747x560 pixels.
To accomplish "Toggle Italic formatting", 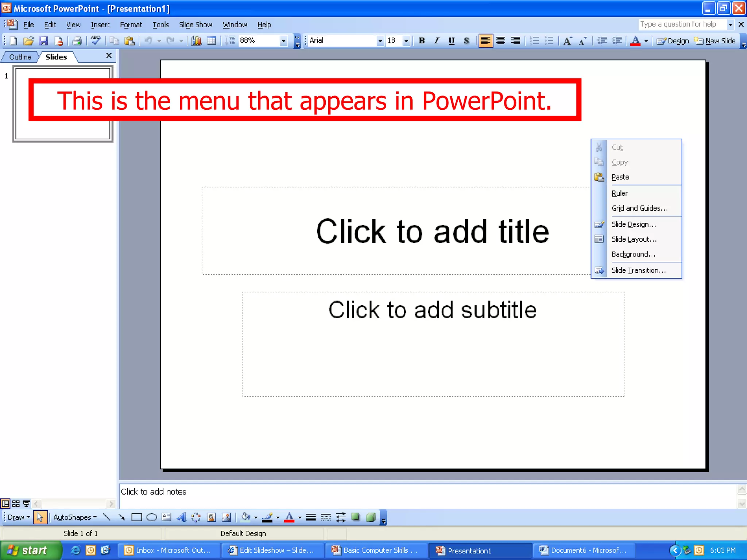I will 437,41.
